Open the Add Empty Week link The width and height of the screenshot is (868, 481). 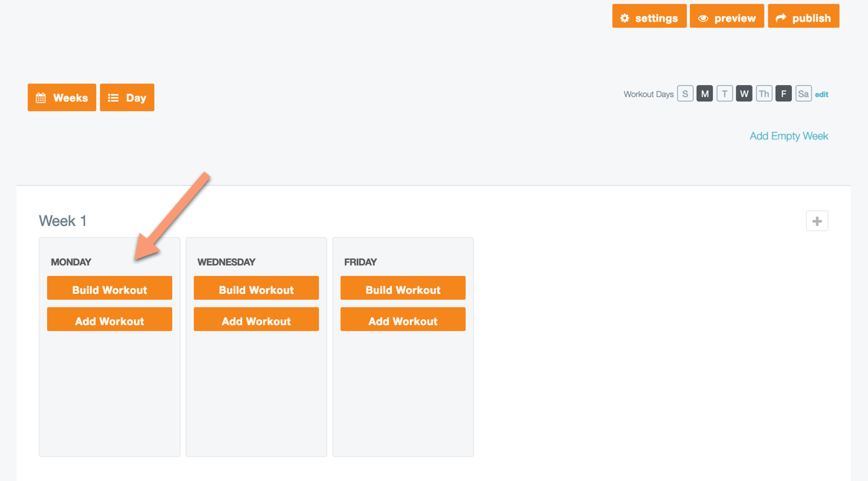tap(789, 136)
